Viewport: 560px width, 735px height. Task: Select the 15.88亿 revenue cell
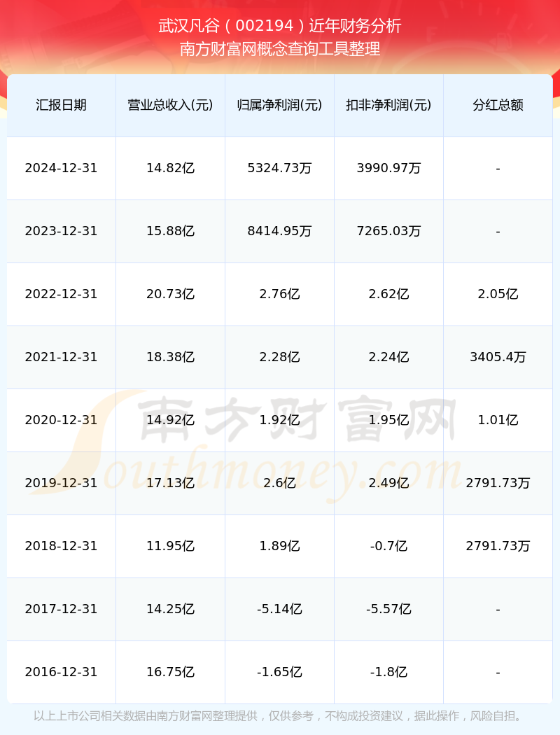170,231
